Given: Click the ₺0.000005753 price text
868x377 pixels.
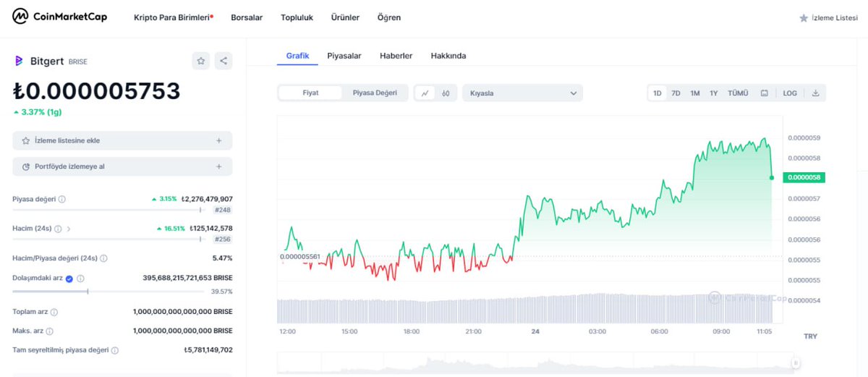Looking at the screenshot, I should (97, 91).
